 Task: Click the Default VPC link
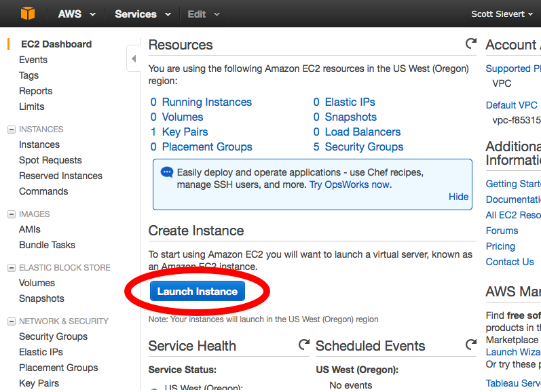511,105
